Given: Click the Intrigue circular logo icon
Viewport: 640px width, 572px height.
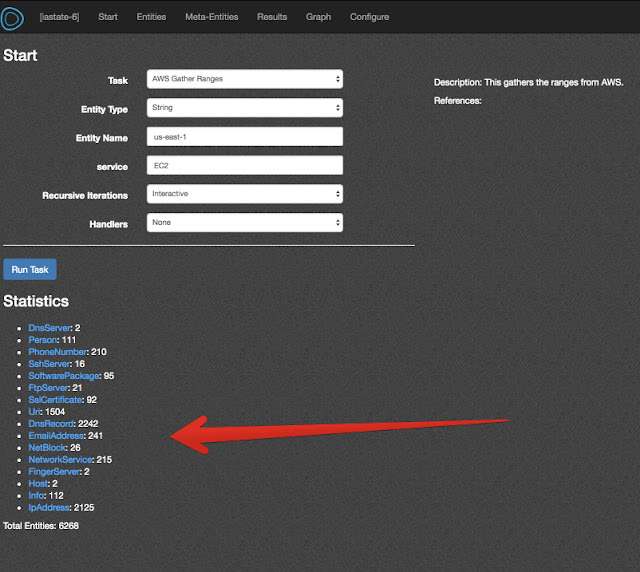Looking at the screenshot, I should coord(12,18).
